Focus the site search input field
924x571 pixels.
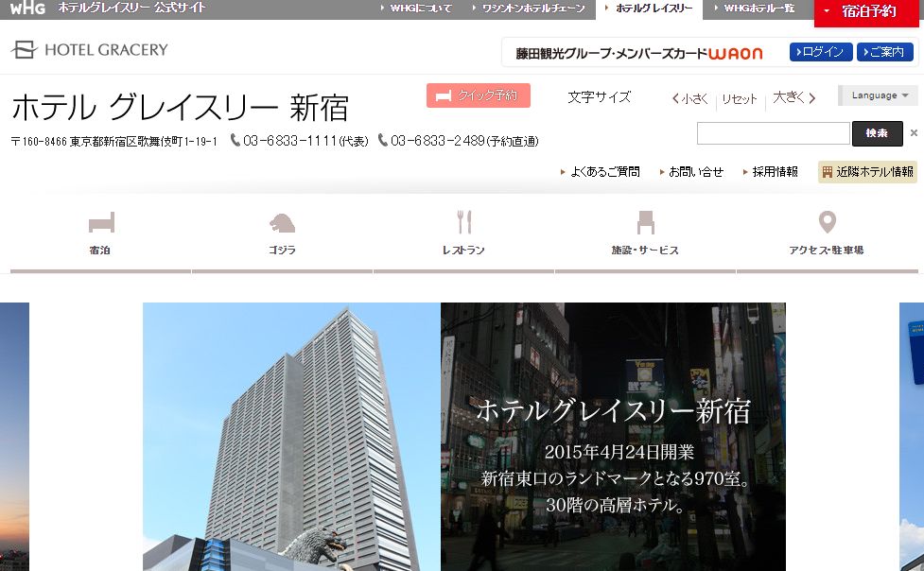pos(773,133)
